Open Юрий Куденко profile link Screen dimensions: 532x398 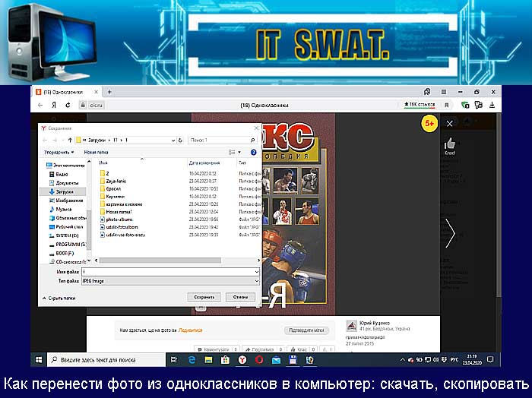click(x=375, y=323)
